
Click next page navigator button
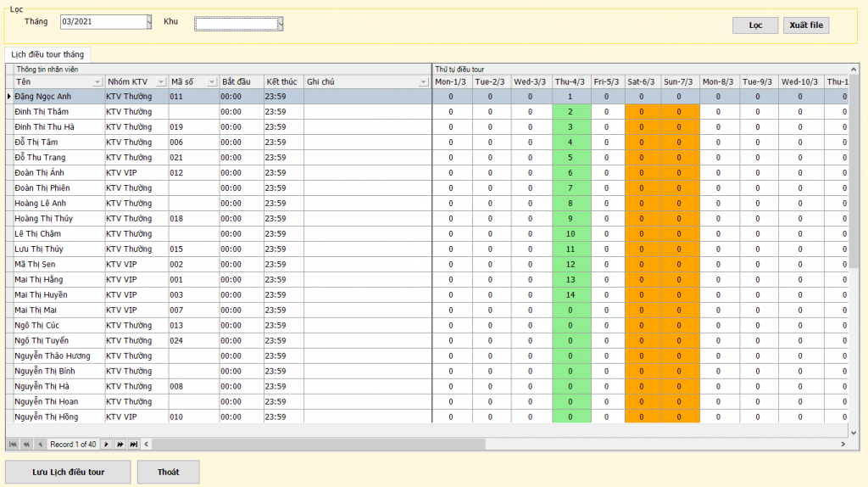click(x=120, y=444)
